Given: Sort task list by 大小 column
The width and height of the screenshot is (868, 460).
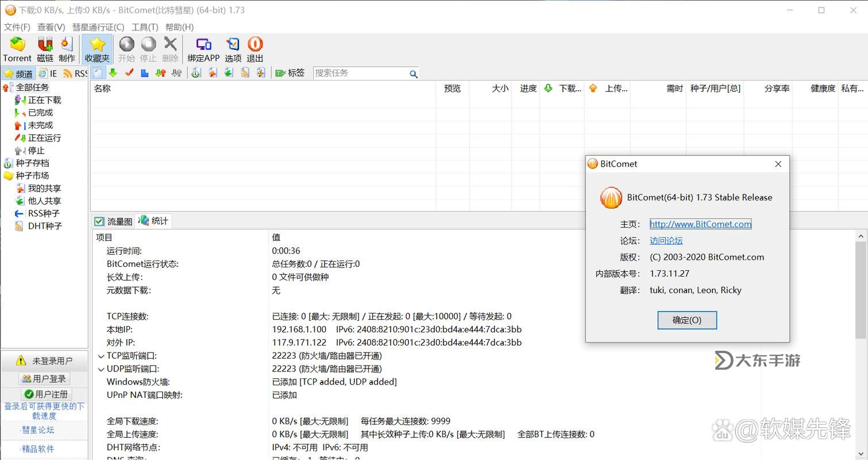Looking at the screenshot, I should pyautogui.click(x=490, y=89).
